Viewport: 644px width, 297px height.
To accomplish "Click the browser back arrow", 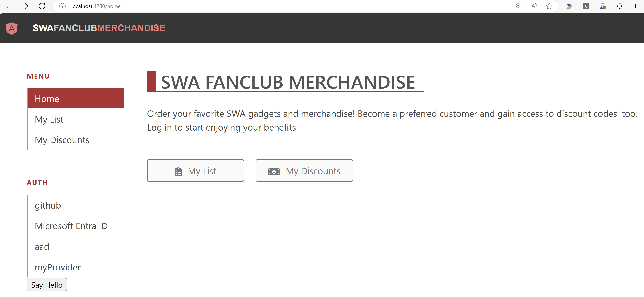I will 8,6.
